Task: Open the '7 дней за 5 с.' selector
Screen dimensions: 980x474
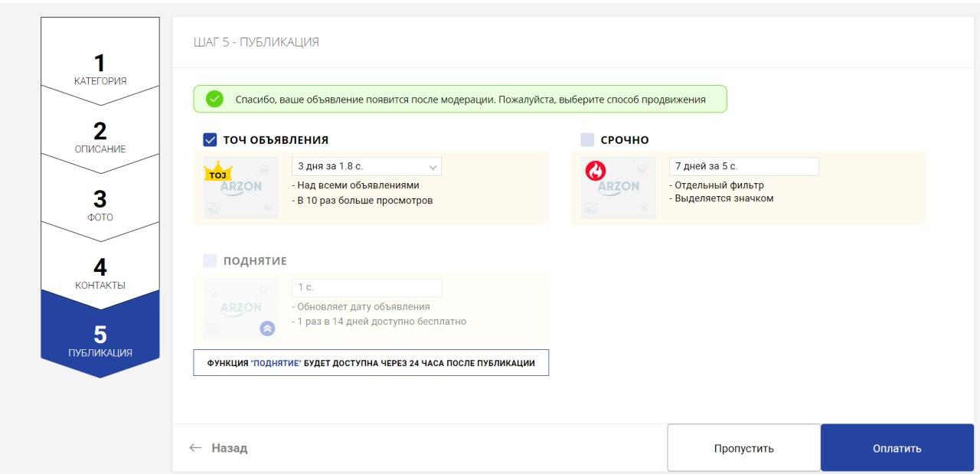Action: coord(743,166)
